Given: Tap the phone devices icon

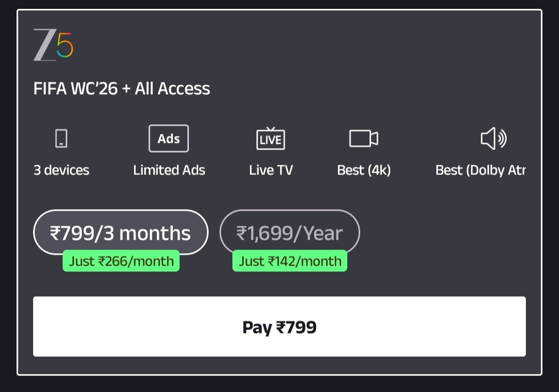Looking at the screenshot, I should click(x=61, y=138).
